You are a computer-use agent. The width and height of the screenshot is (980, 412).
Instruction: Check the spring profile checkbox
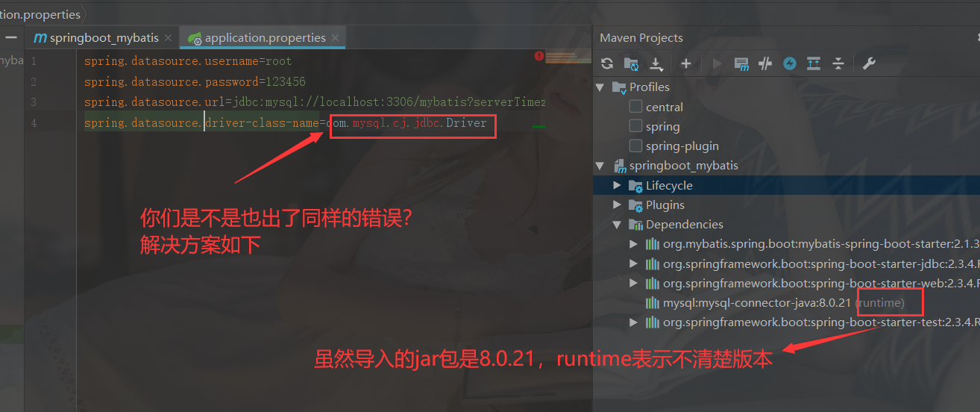point(635,126)
